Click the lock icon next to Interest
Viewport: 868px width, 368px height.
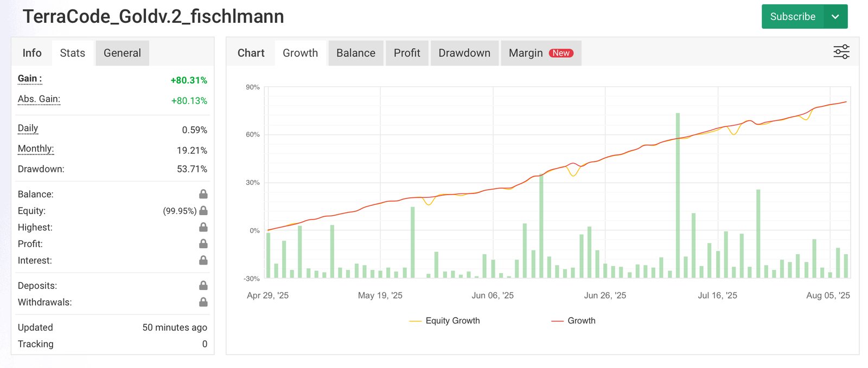pyautogui.click(x=203, y=260)
